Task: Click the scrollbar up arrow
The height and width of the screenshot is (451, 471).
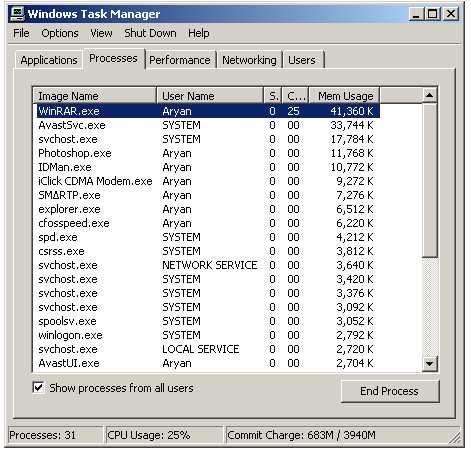Action: coord(429,96)
